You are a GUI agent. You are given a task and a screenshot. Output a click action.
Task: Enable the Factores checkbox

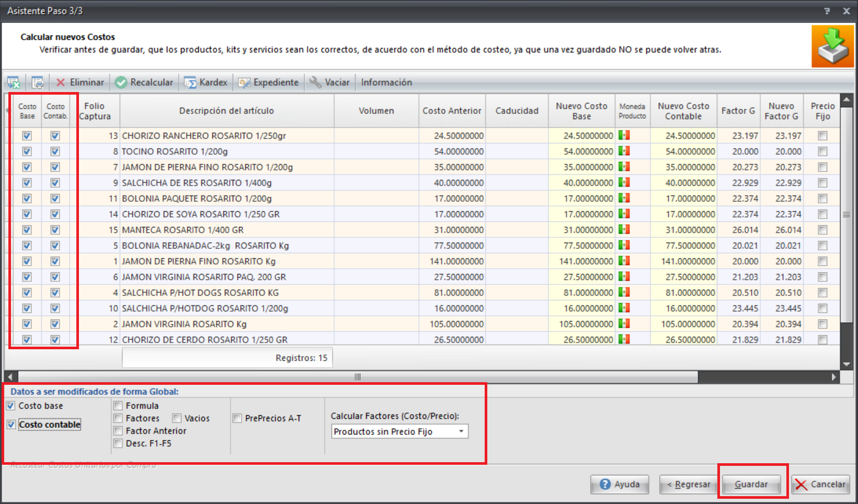[118, 418]
